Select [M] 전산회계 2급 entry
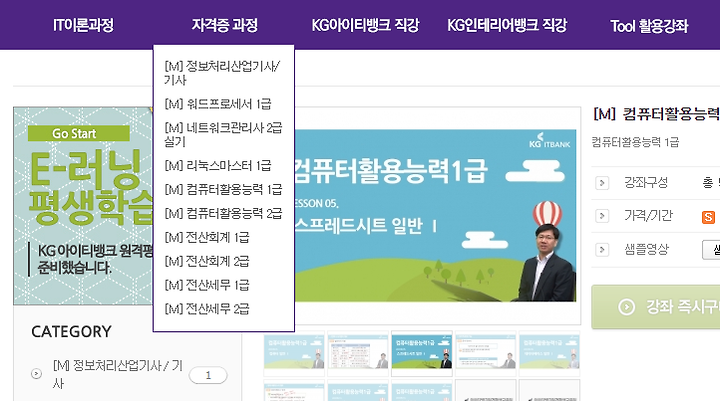 click(x=207, y=261)
